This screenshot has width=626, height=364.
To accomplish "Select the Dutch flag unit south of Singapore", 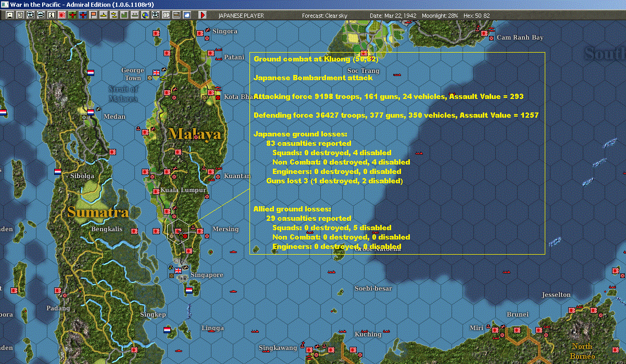I will 189,291.
